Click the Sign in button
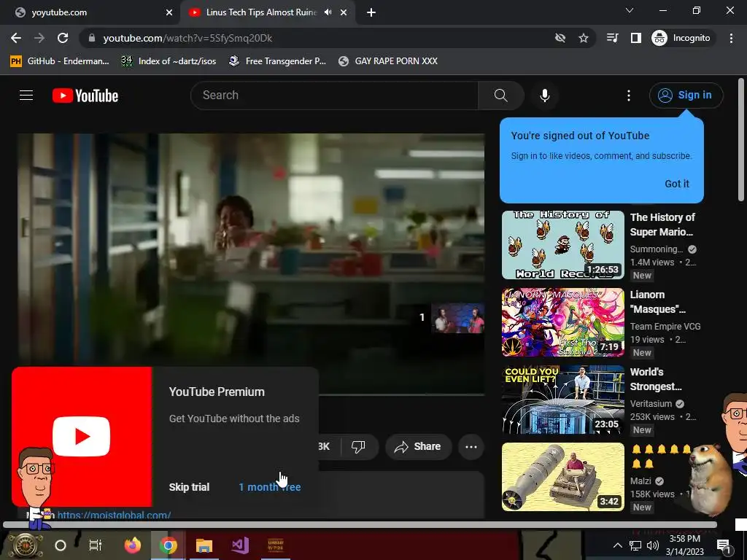 coord(686,96)
